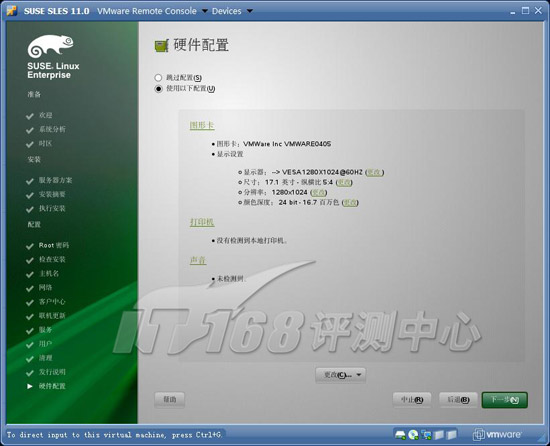The image size is (550, 446).
Task: Click the 时区 step in sidebar
Action: point(45,143)
